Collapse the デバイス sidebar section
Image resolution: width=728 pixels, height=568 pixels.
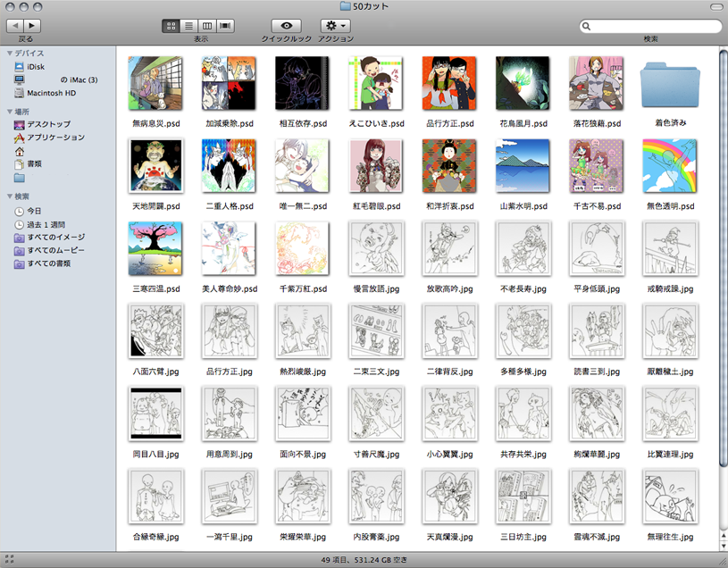[10, 54]
